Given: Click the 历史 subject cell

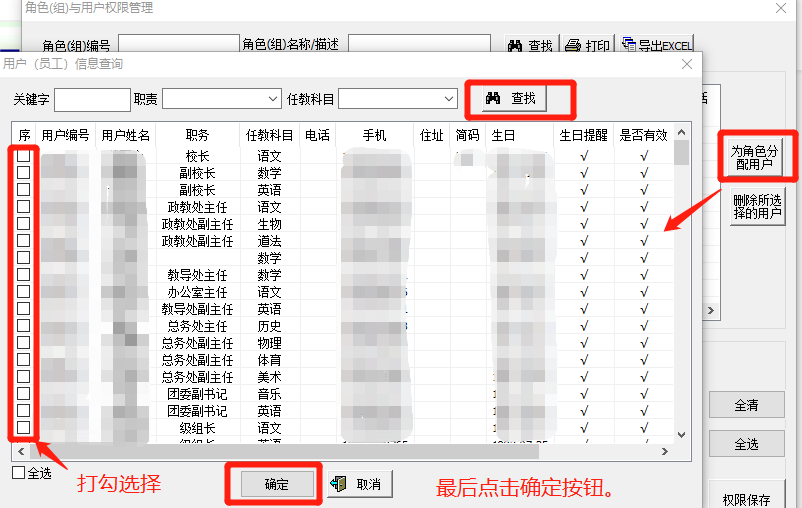Looking at the screenshot, I should coord(270,326).
